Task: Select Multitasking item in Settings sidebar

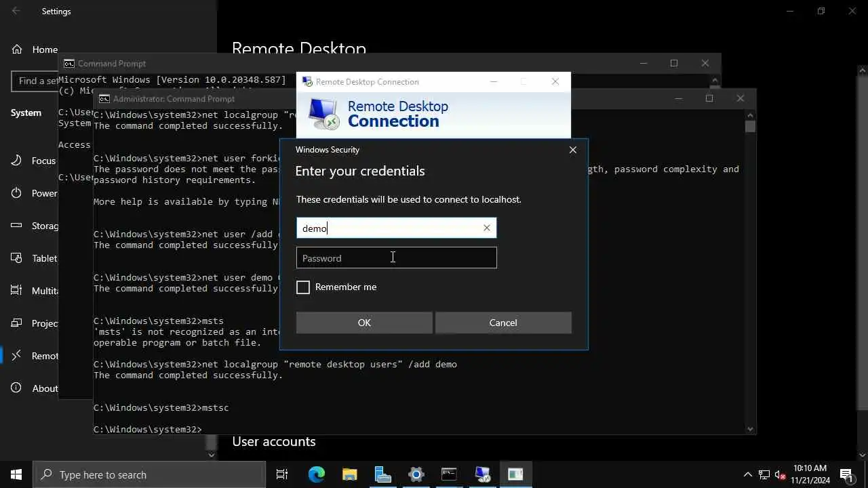Action: click(35, 291)
